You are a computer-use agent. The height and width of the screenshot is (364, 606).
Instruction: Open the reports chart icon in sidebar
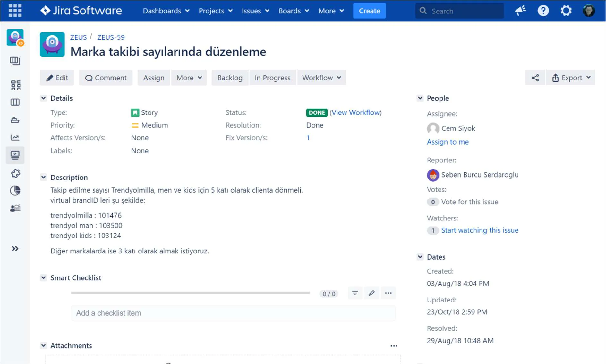click(x=15, y=137)
